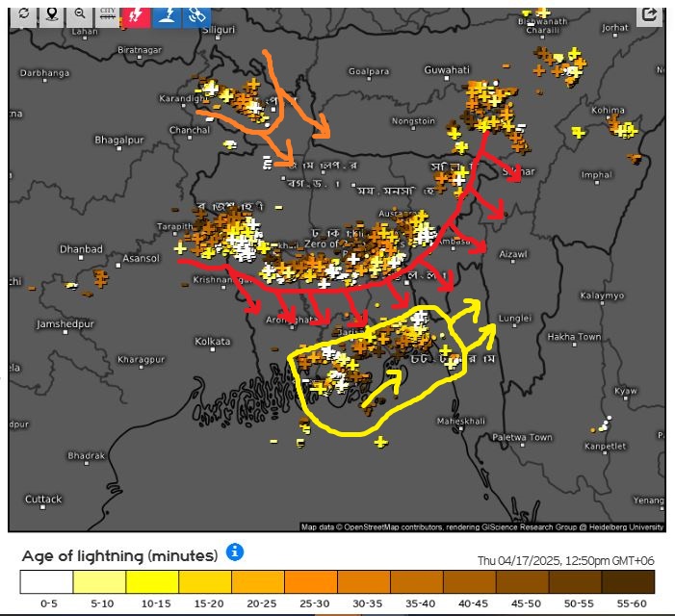
Task: Click the timestamp text below the map
Action: 571,560
